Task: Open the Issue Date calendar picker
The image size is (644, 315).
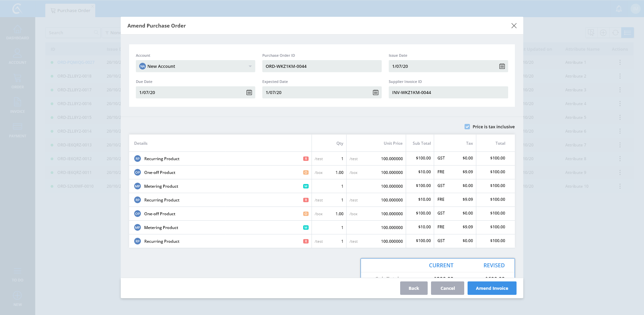Action: pyautogui.click(x=502, y=66)
